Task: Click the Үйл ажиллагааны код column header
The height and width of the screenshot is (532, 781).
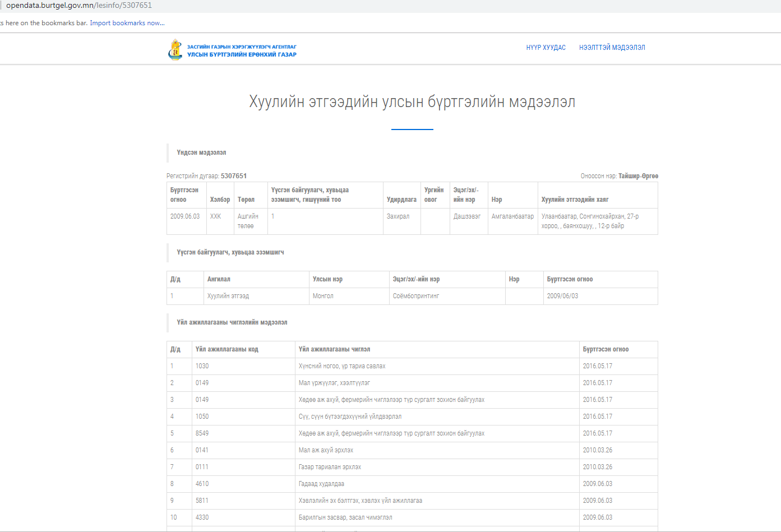Action: (x=227, y=349)
